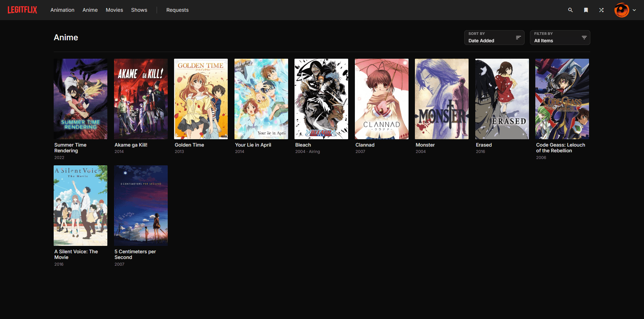Screen dimensions: 644x319
Task: Click the 'Monster' title text
Action: coord(425,145)
